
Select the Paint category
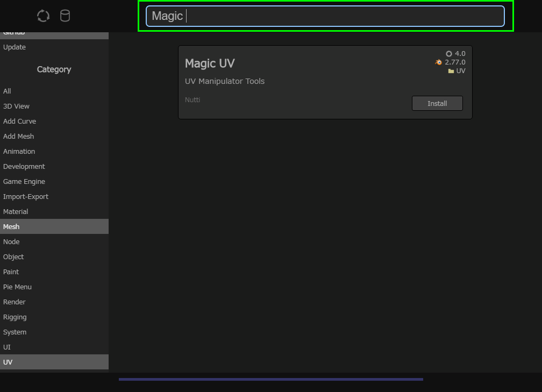pos(54,272)
